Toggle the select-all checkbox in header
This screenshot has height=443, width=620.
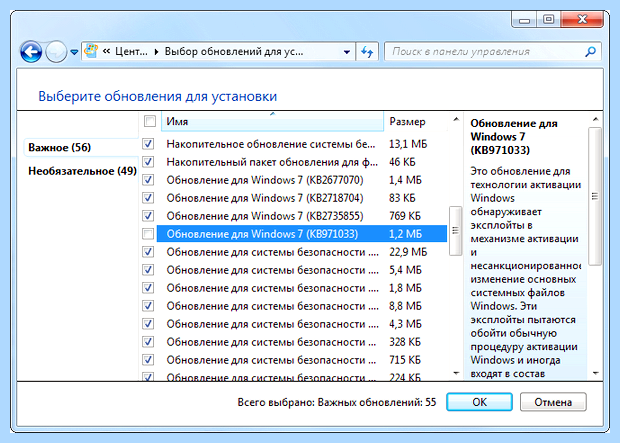(150, 121)
